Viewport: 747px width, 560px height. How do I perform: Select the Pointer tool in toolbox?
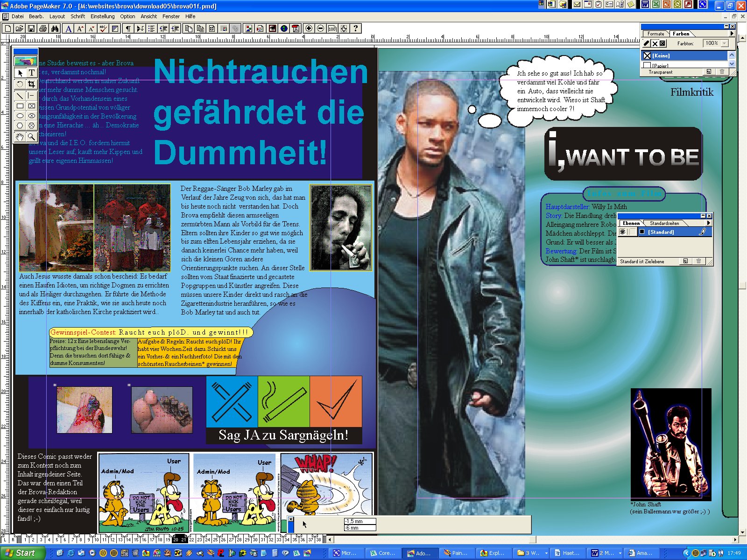click(20, 73)
